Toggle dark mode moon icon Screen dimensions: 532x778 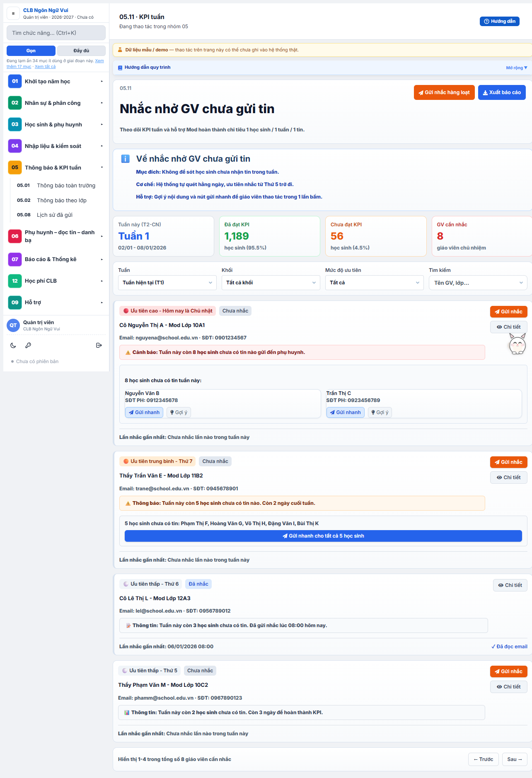point(13,345)
